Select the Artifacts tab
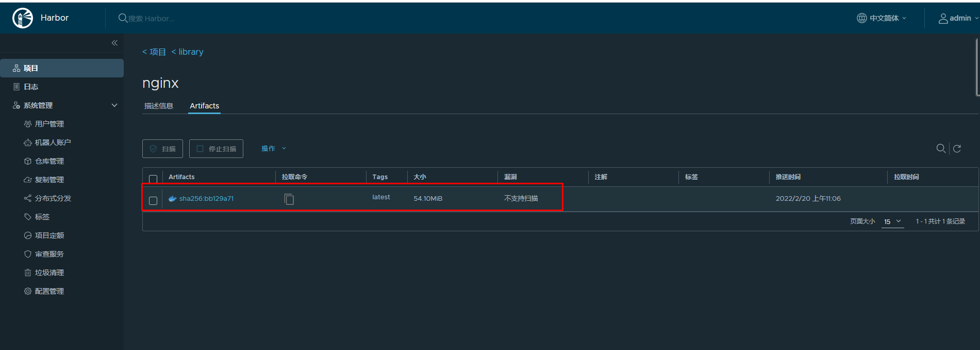The width and height of the screenshot is (980, 350). click(x=204, y=106)
